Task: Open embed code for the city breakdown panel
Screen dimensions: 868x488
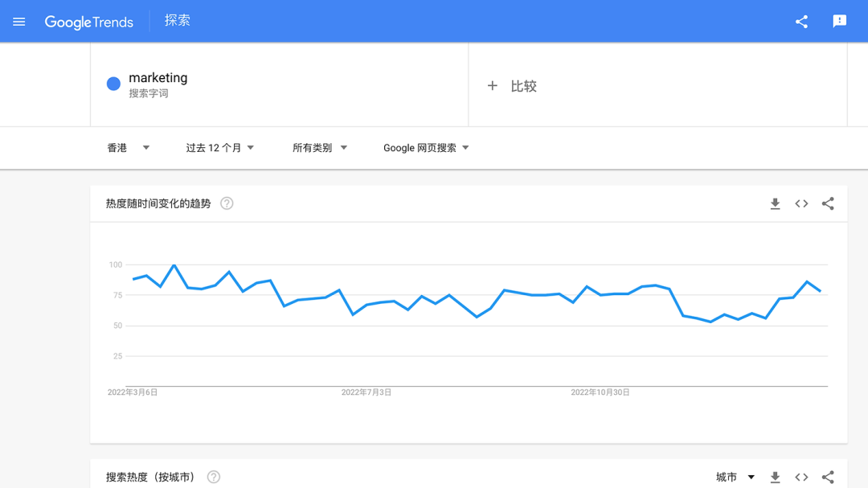Action: coord(801,477)
